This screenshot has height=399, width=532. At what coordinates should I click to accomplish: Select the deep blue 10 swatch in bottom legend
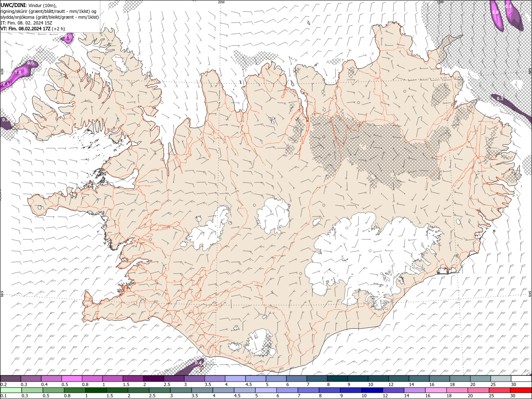(372, 390)
